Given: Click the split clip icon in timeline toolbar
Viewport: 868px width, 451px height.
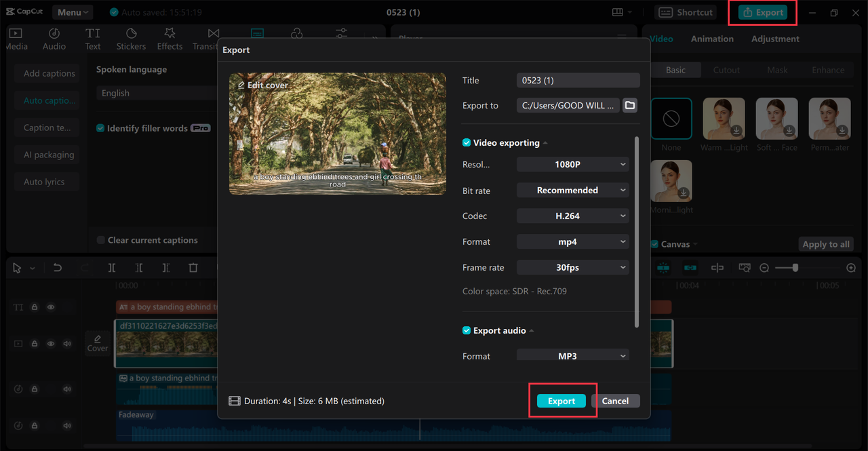Looking at the screenshot, I should click(112, 268).
